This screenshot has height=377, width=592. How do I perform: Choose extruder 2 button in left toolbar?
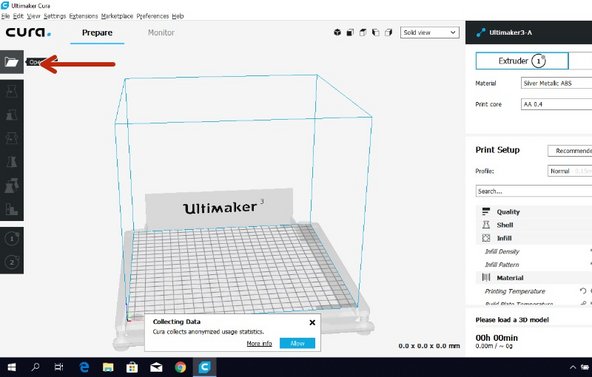point(12,262)
